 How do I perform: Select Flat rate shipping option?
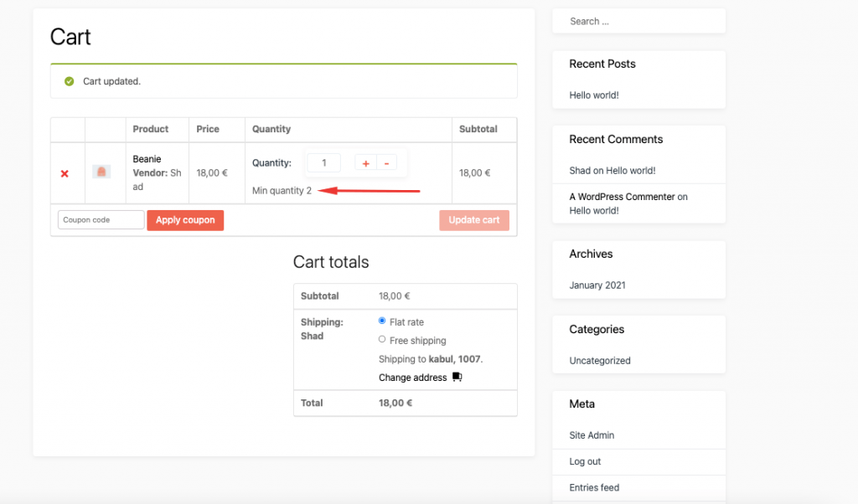(x=382, y=321)
